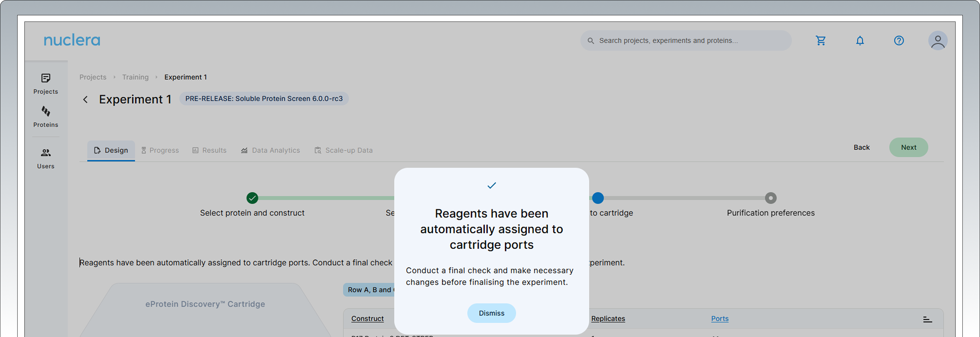Click the 'Select protein and construct' label

tap(252, 213)
